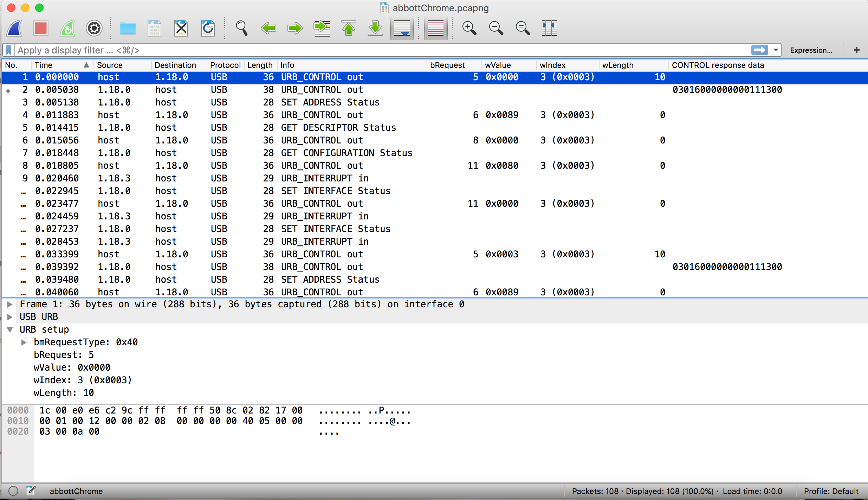The width and height of the screenshot is (868, 500).
Task: Go back in packet history, green left arrow
Action: click(268, 28)
